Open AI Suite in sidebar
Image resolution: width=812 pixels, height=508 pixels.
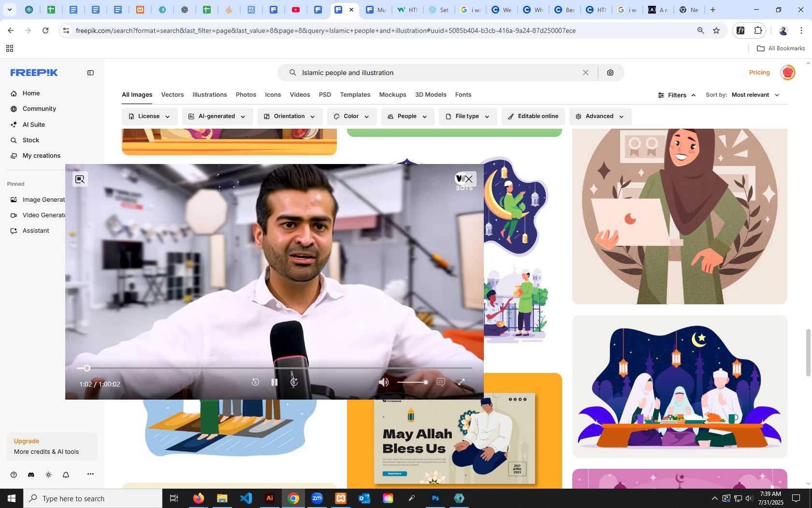34,124
